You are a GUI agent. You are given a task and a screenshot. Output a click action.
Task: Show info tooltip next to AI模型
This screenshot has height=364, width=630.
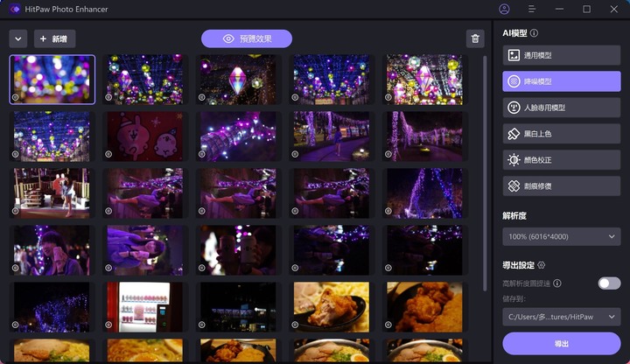pyautogui.click(x=534, y=33)
